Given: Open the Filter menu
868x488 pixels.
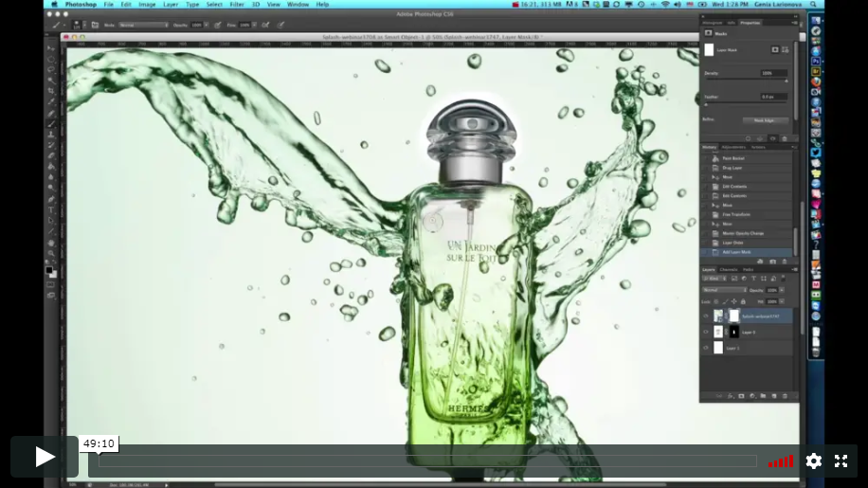Looking at the screenshot, I should click(237, 5).
